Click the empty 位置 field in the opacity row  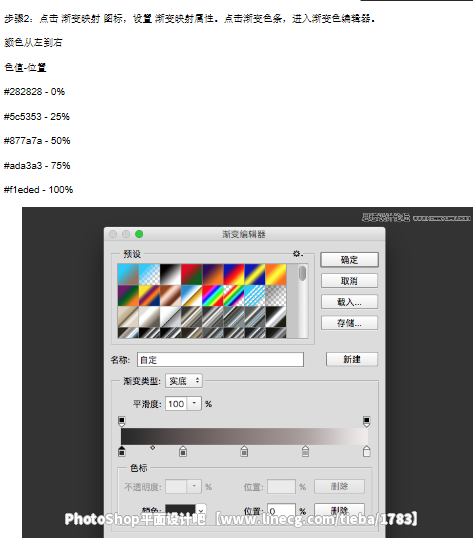281,487
